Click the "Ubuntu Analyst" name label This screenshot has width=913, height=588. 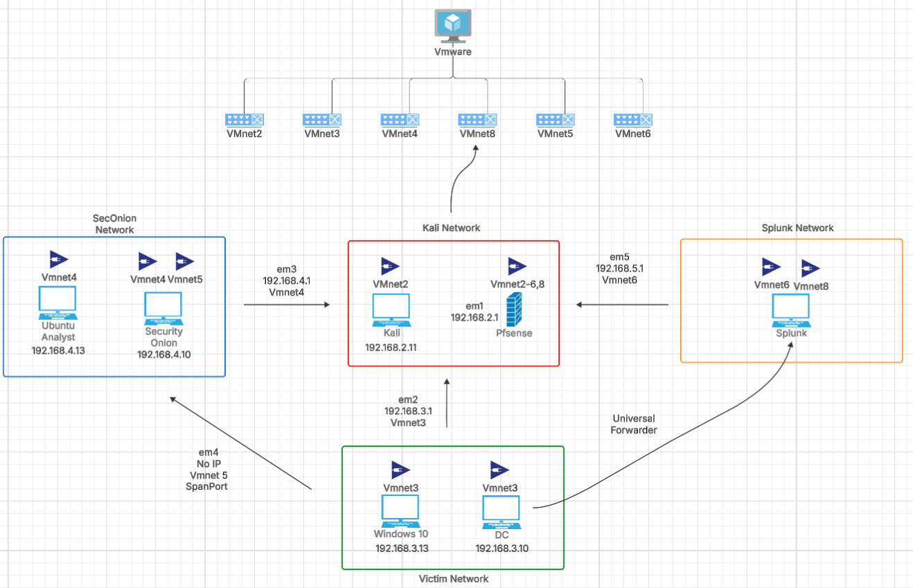57,331
